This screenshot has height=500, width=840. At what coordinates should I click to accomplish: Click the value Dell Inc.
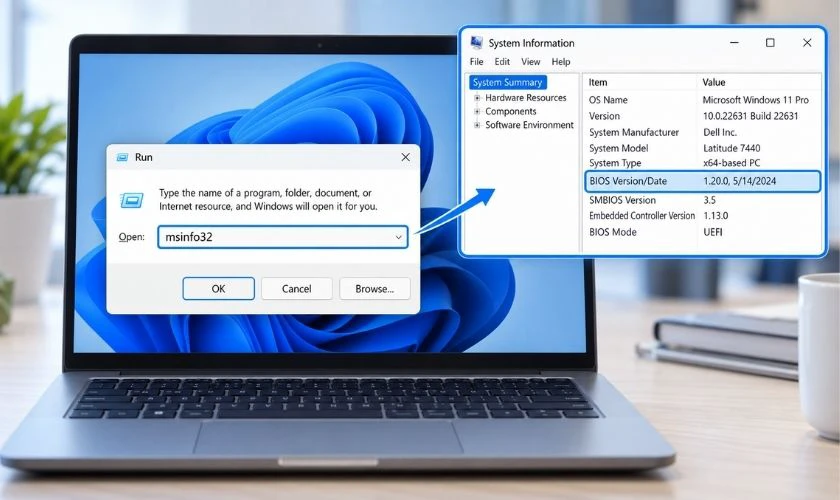click(720, 132)
